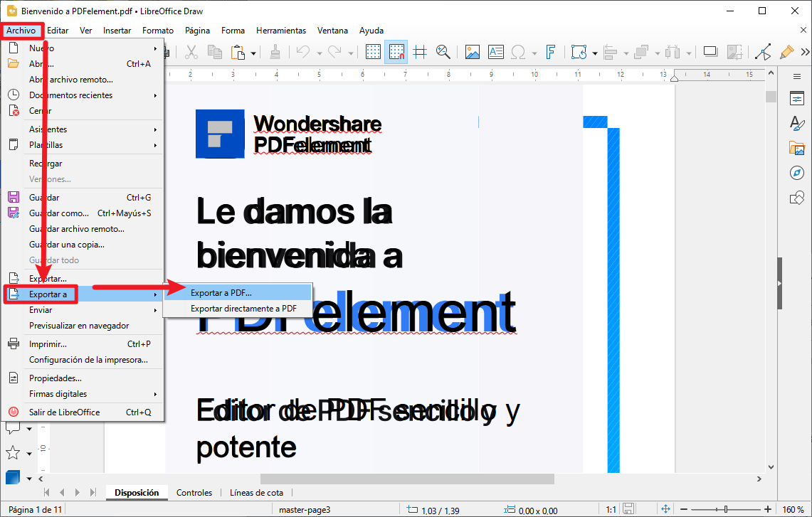Click the Copy icon in toolbar
The image size is (812, 517).
pyautogui.click(x=214, y=52)
